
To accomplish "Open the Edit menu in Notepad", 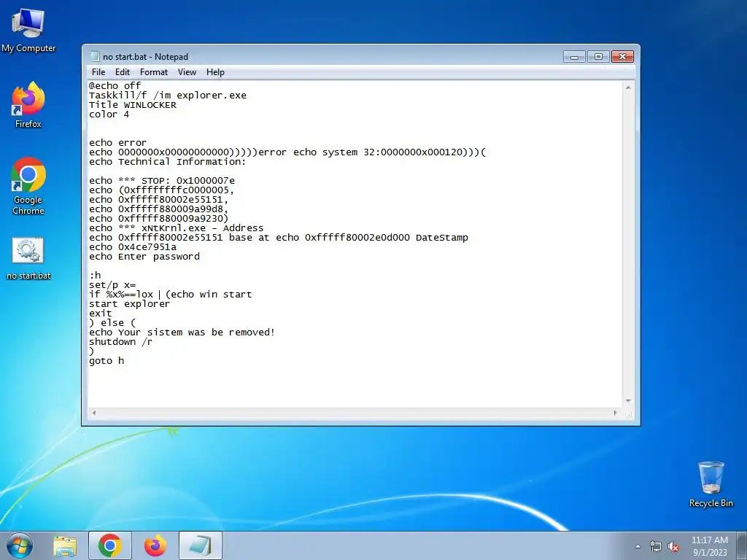I will 123,72.
